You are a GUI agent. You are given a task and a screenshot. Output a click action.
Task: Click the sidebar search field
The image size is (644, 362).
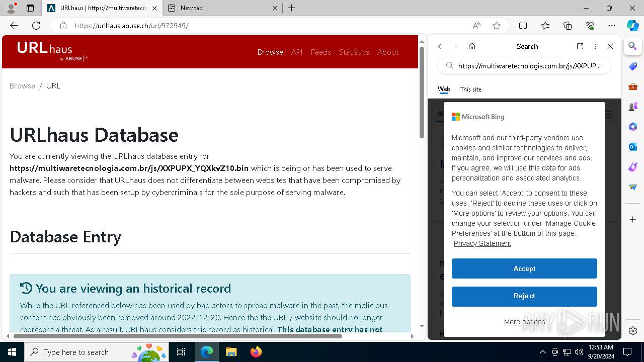tap(524, 65)
